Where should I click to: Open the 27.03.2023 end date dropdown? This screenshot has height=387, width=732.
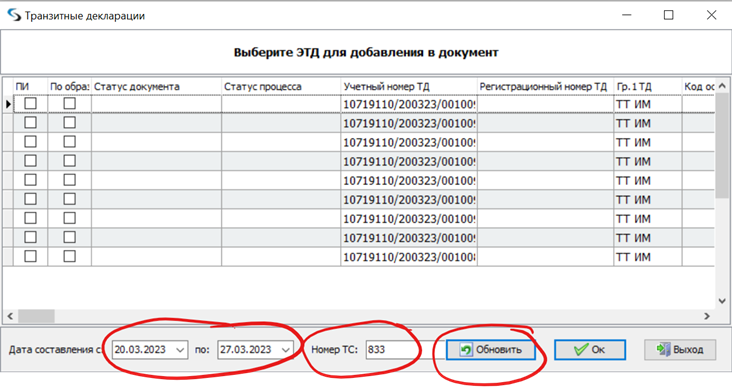pyautogui.click(x=285, y=350)
